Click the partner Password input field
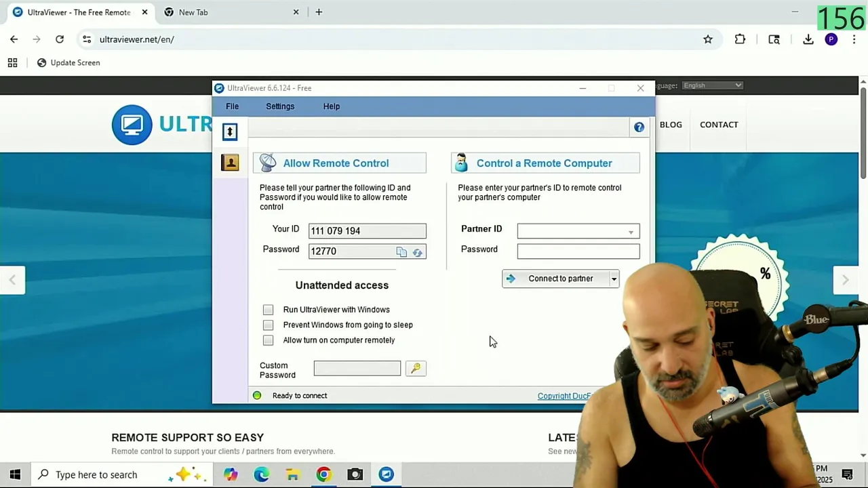The image size is (868, 488). pos(578,251)
